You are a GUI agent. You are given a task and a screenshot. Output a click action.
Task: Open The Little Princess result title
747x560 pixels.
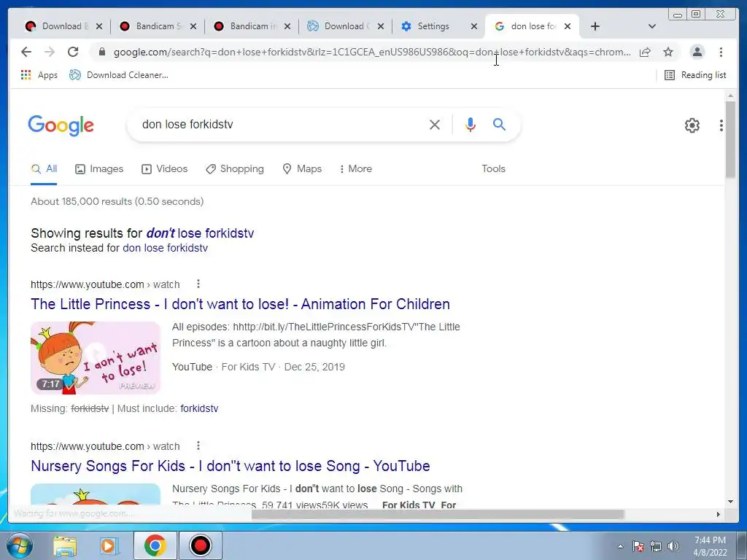pyautogui.click(x=240, y=304)
